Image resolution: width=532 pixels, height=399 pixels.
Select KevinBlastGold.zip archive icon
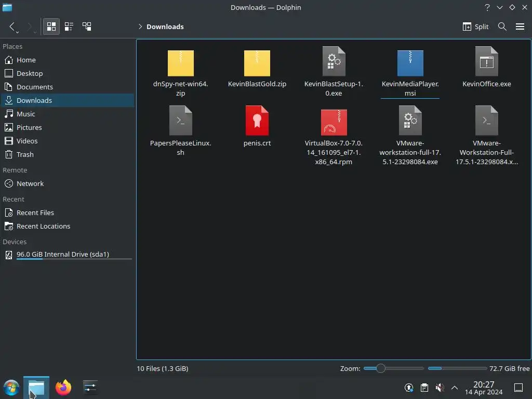(257, 63)
